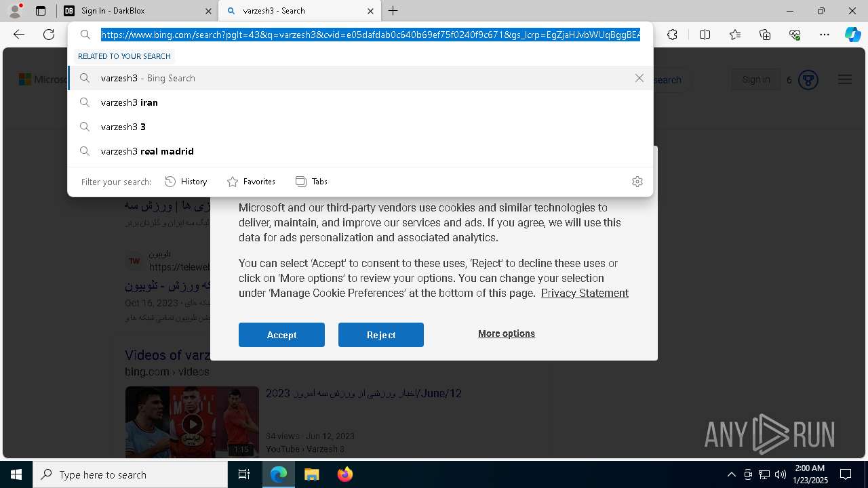Open the notifications center icon

846,474
